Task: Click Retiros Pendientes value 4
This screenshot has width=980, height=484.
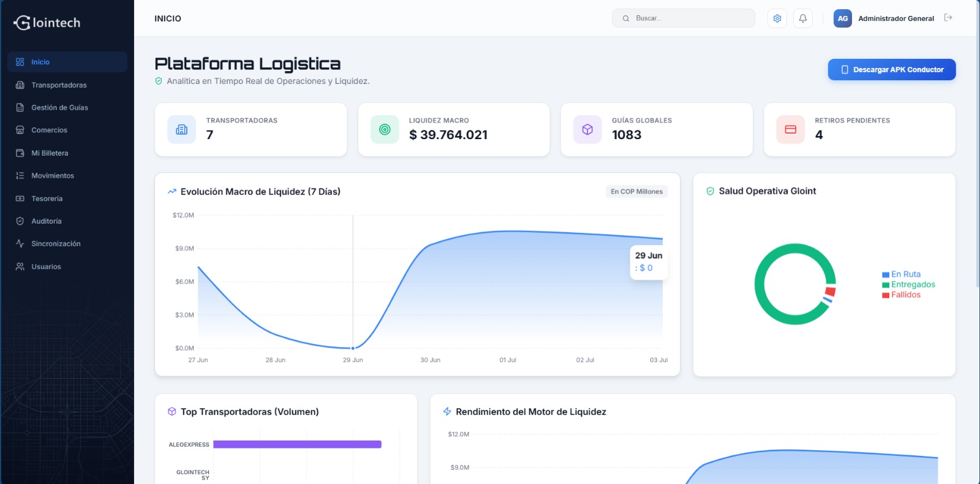Action: (x=819, y=135)
